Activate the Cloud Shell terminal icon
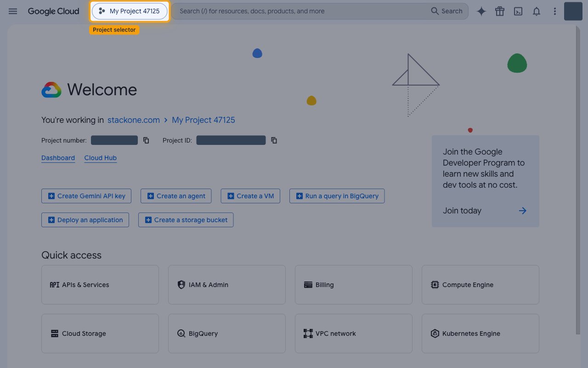Viewport: 588px width, 368px height. point(518,11)
